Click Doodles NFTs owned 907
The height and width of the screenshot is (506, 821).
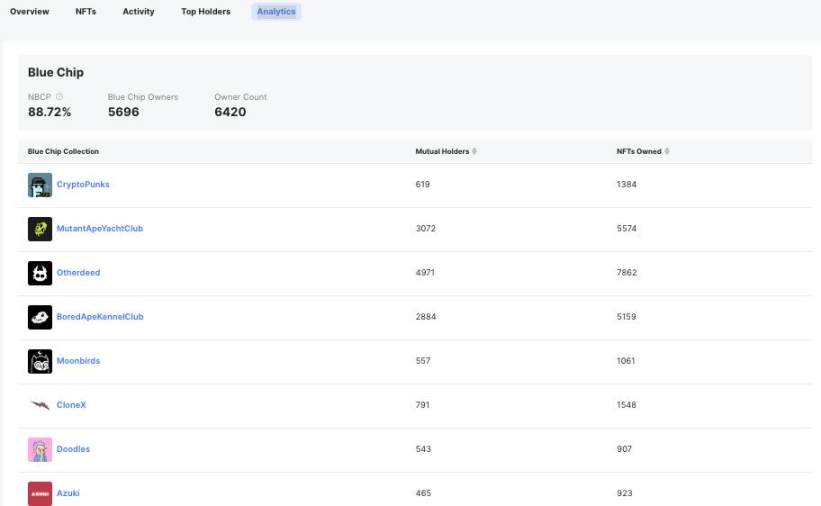624,449
